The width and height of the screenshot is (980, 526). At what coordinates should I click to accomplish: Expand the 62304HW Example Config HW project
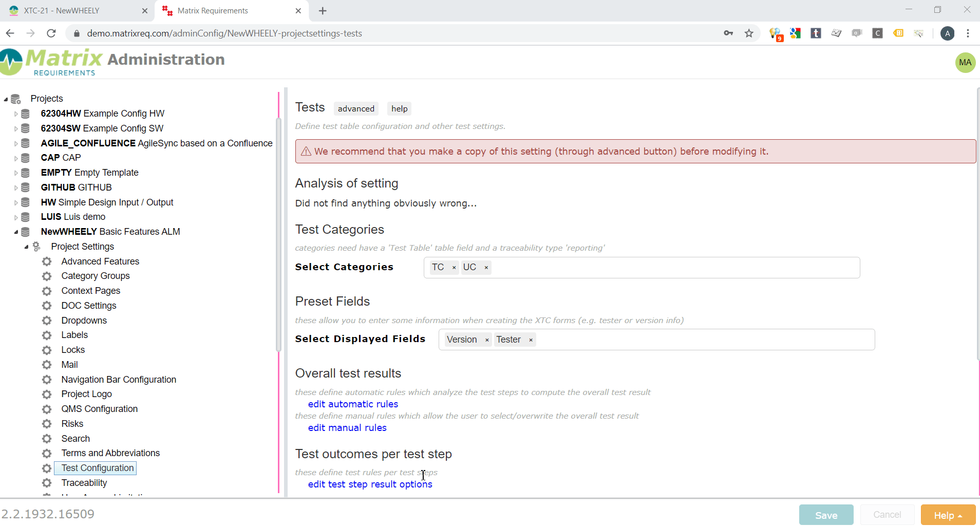[x=16, y=114]
